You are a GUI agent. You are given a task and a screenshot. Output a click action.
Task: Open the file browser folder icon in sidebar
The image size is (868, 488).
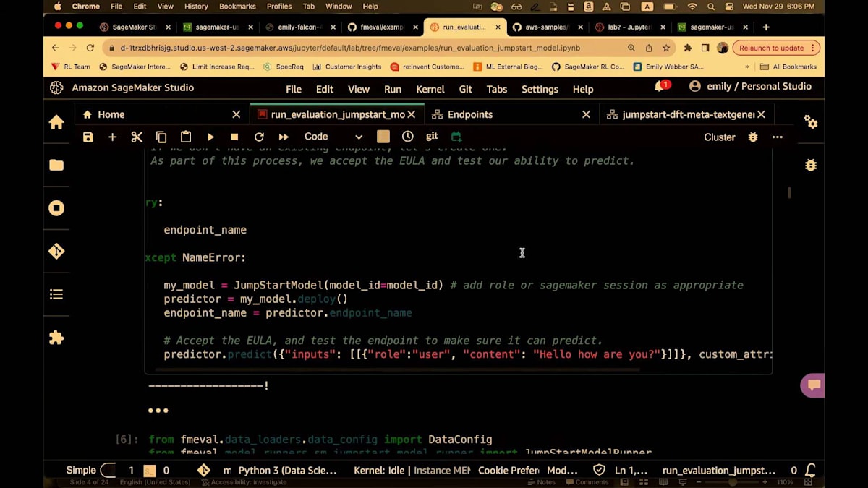56,165
